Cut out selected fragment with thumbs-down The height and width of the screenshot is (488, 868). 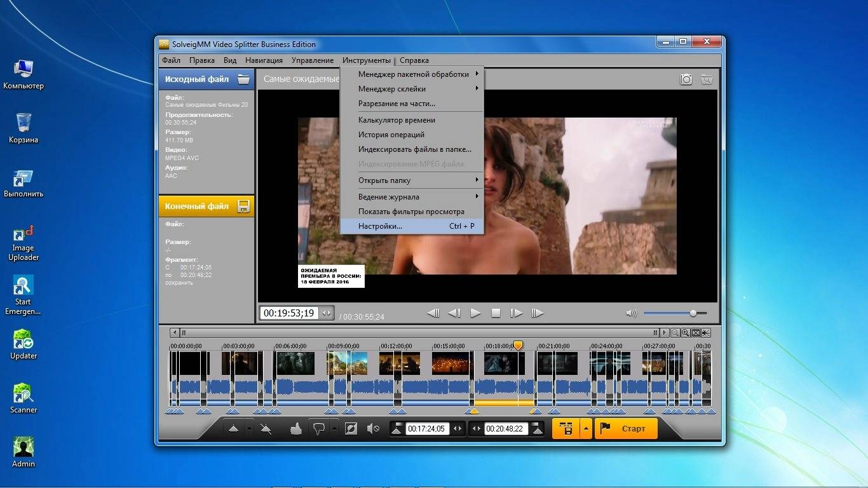click(x=318, y=429)
